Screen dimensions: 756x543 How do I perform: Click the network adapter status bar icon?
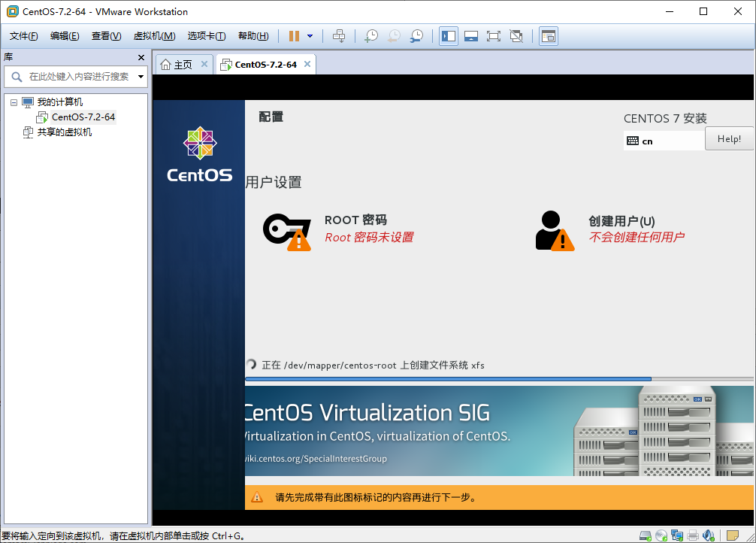pyautogui.click(x=677, y=535)
